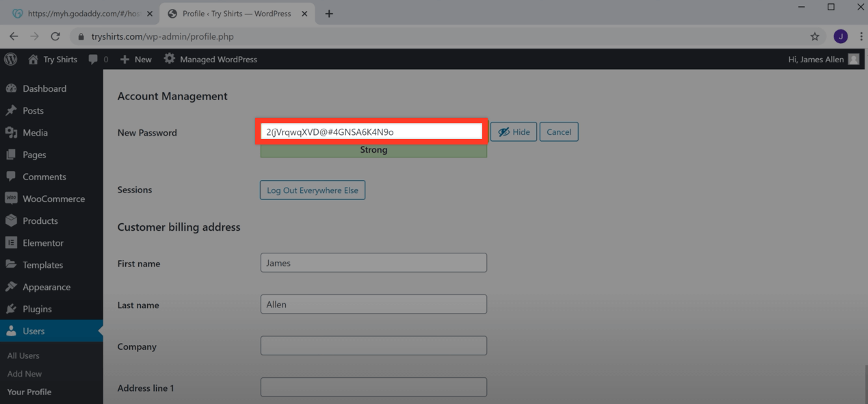Bookmark this page with star icon

click(x=815, y=36)
